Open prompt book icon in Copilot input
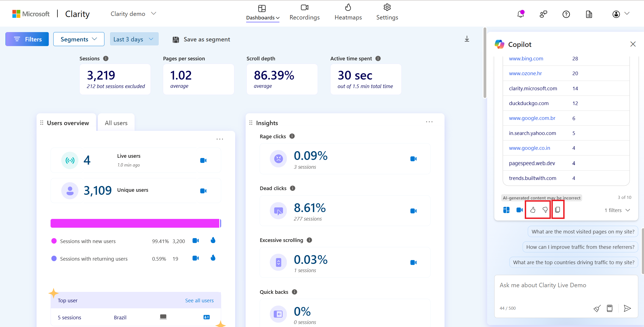The width and height of the screenshot is (644, 327). pos(610,308)
